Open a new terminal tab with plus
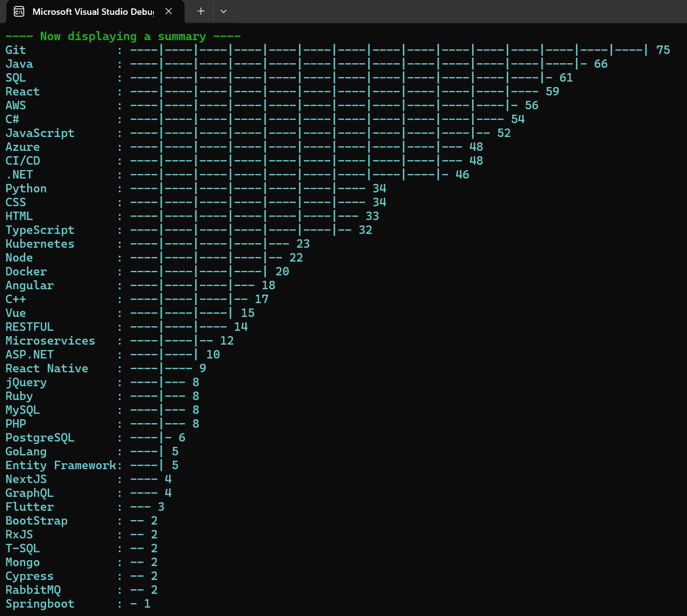 (201, 11)
